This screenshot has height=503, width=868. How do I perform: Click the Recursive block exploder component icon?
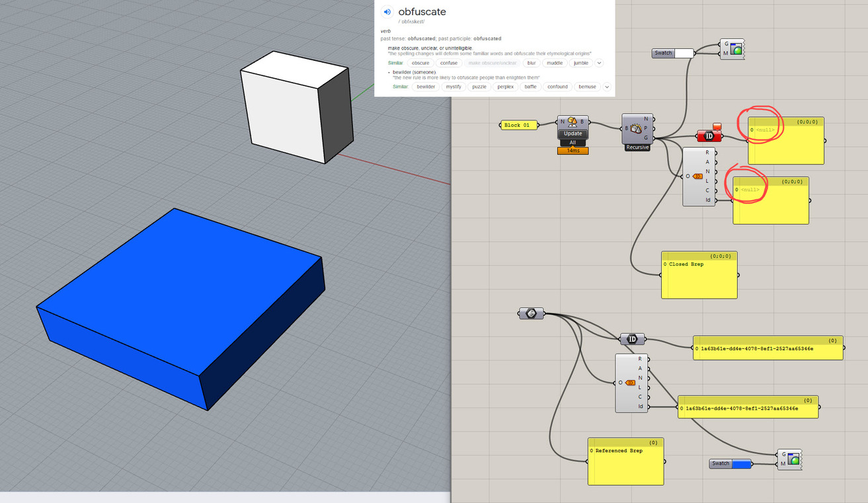(636, 128)
